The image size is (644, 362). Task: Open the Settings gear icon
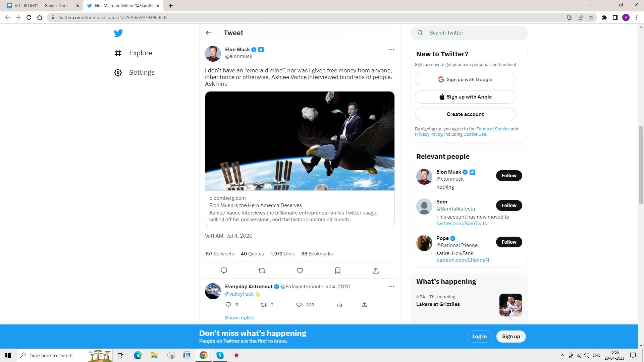tap(118, 72)
